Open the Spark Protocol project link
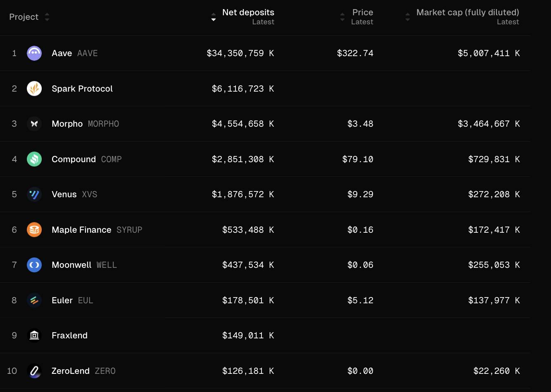 coord(82,89)
